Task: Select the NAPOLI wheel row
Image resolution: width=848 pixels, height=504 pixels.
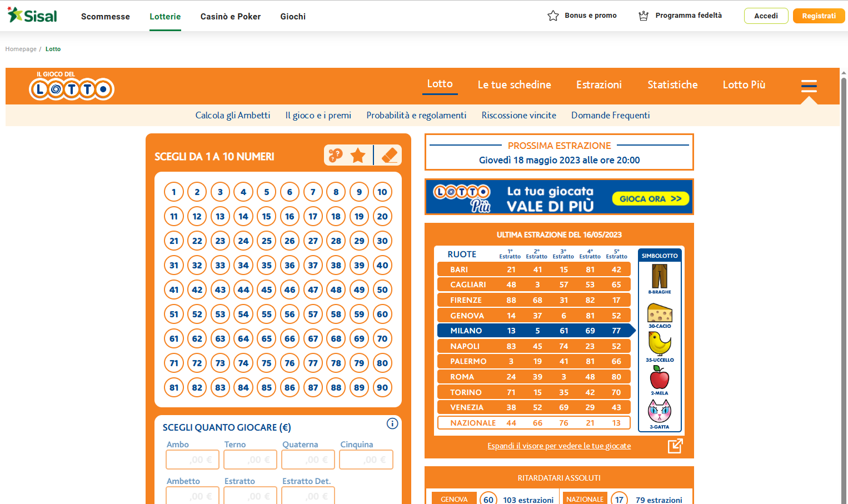Action: 534,346
